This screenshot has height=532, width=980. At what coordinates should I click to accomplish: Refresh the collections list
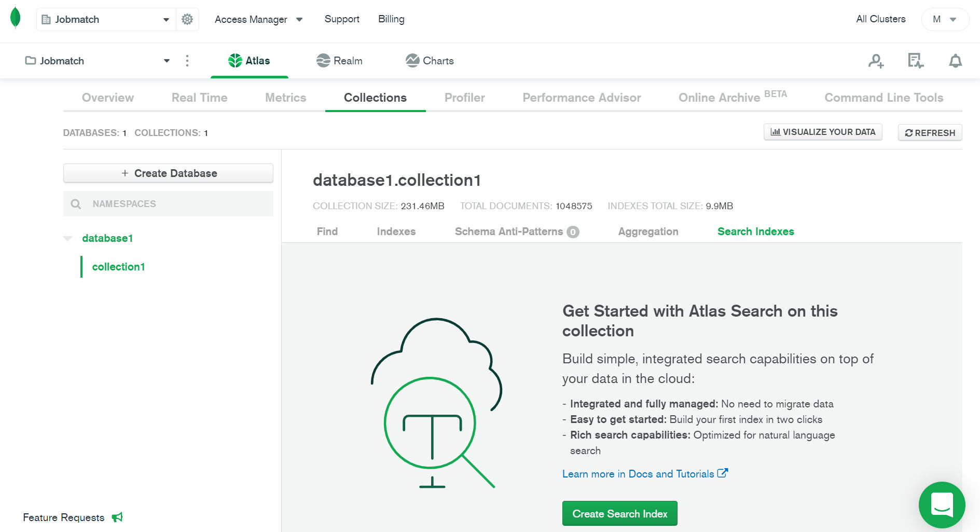pos(930,132)
